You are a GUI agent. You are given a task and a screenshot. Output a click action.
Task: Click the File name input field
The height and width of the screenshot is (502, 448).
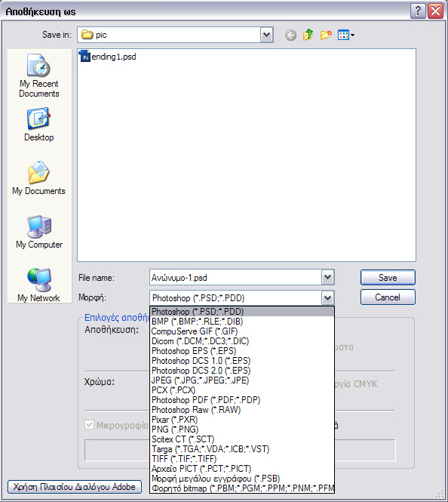tap(235, 277)
